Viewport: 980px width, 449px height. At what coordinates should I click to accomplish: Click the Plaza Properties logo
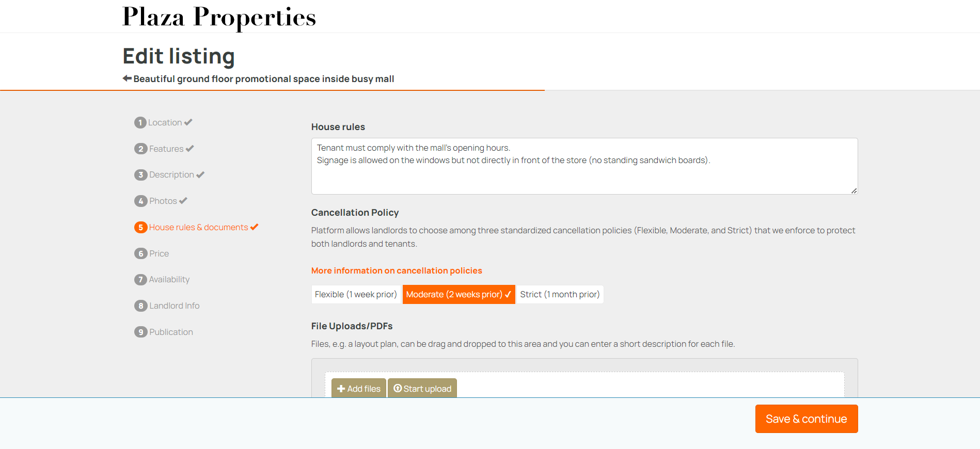(x=219, y=17)
